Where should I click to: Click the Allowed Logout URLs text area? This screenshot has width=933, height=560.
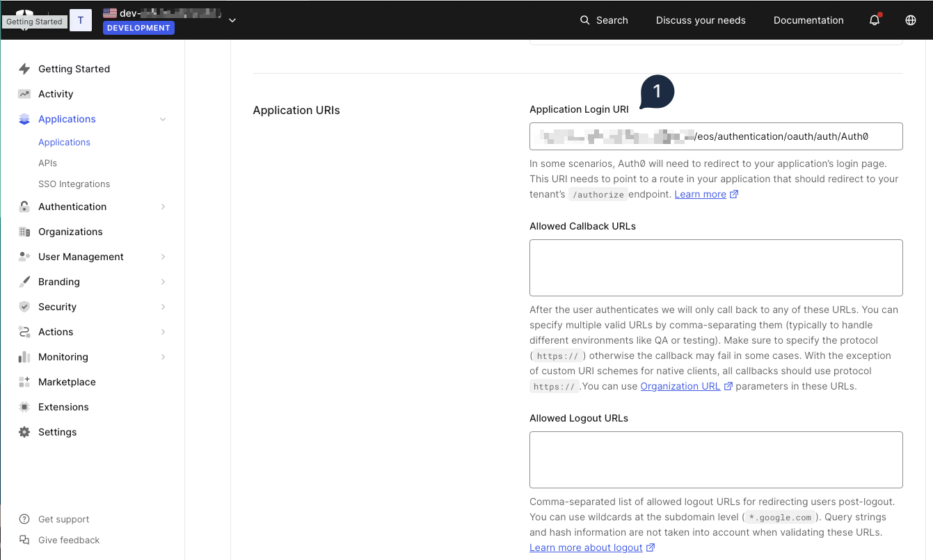tap(716, 460)
